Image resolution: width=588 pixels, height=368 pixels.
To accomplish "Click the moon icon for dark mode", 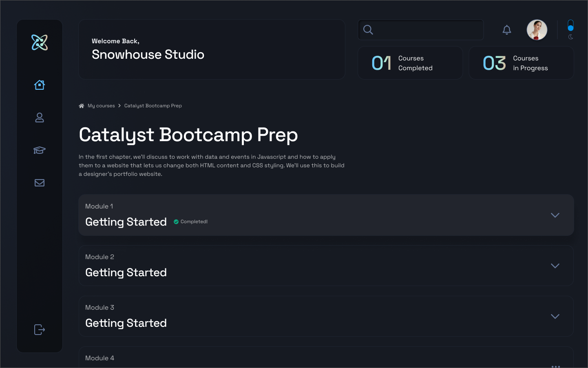I will (570, 37).
